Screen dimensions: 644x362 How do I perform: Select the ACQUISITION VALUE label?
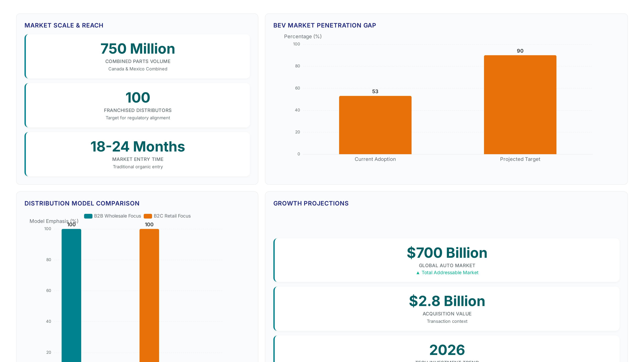447,314
